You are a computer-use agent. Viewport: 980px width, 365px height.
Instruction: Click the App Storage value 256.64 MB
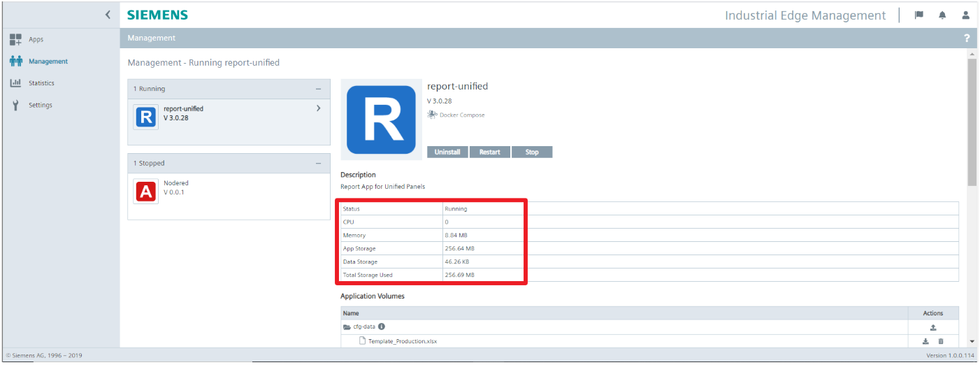(459, 248)
